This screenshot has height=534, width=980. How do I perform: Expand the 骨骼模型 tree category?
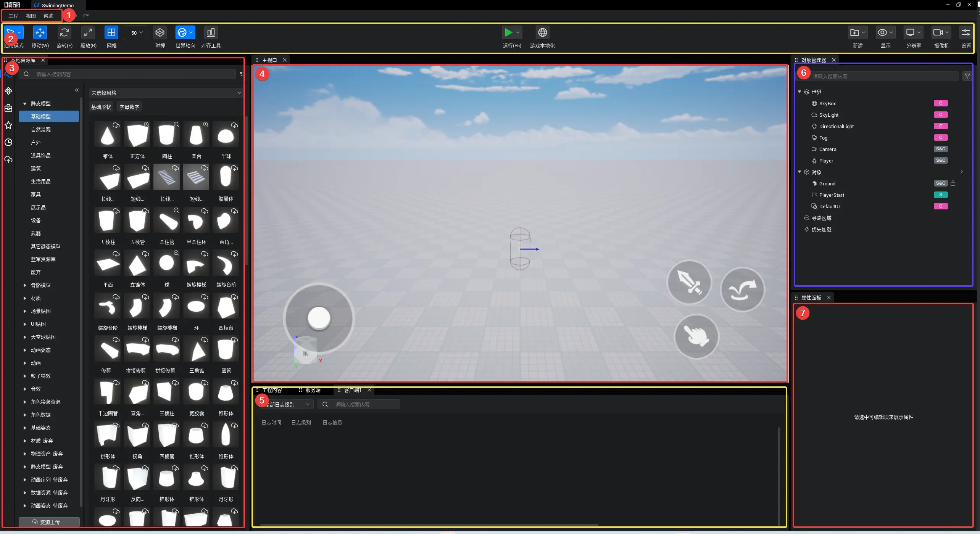[25, 285]
